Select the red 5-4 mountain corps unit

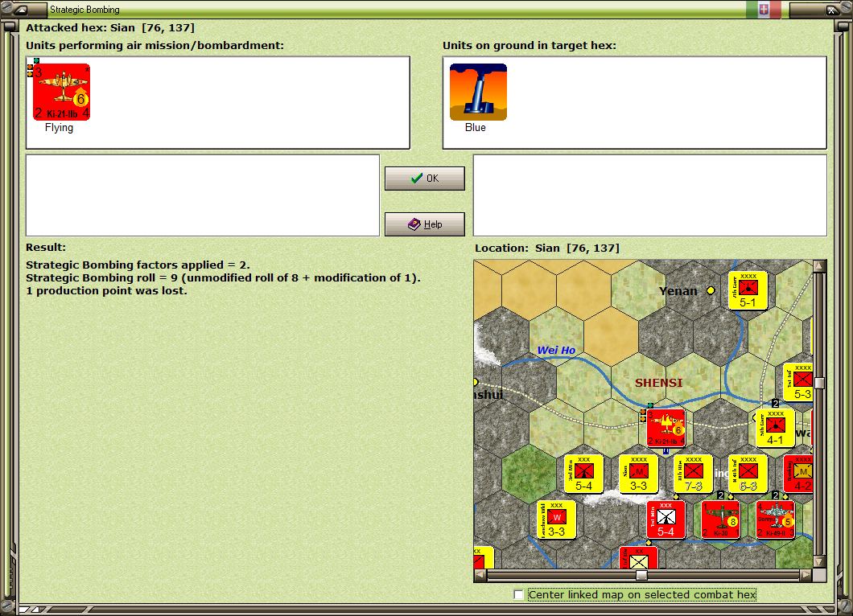(666, 519)
